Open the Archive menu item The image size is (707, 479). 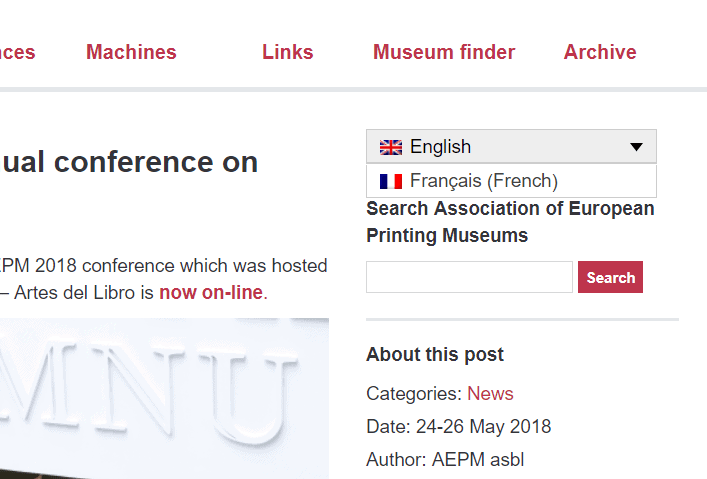(x=600, y=52)
